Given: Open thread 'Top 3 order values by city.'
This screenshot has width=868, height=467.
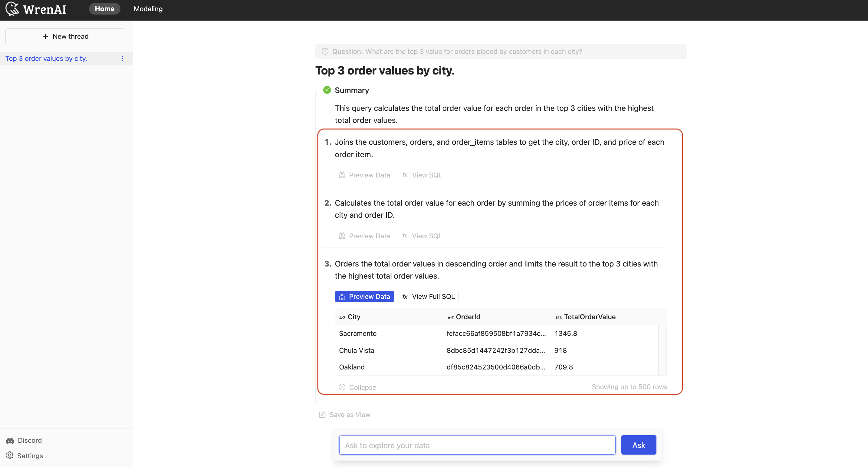Looking at the screenshot, I should [46, 58].
